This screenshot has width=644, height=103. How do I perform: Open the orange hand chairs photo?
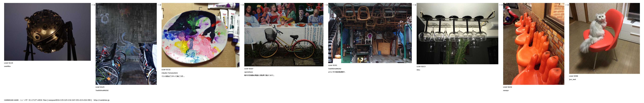click(x=533, y=44)
